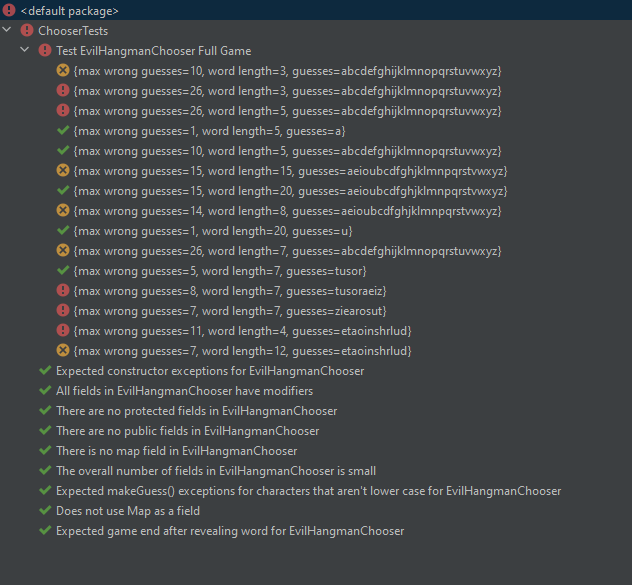Select the <default package> root entry
Screen dimensions: 632x585
69,10
